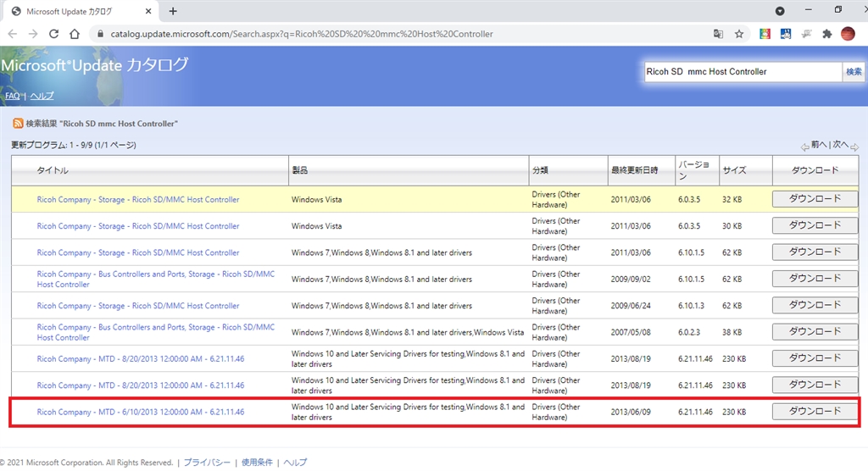Download the 38 KB version 6.0.2.3 driver

click(815, 331)
